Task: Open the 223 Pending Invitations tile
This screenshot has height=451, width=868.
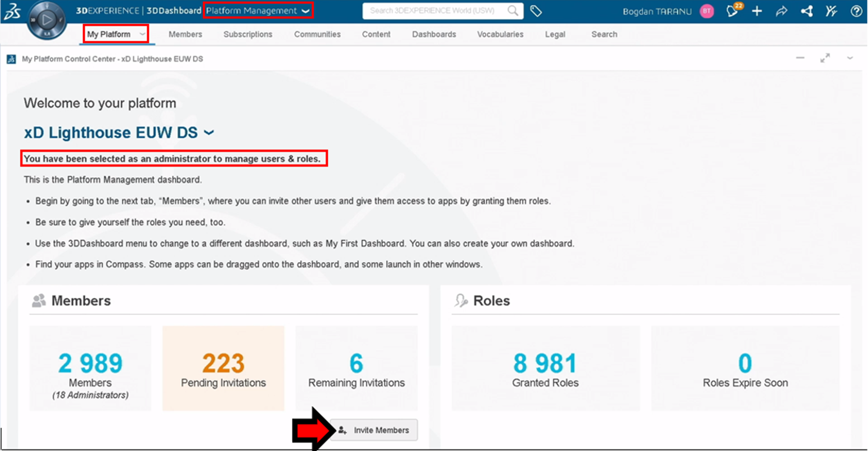Action: click(x=223, y=368)
